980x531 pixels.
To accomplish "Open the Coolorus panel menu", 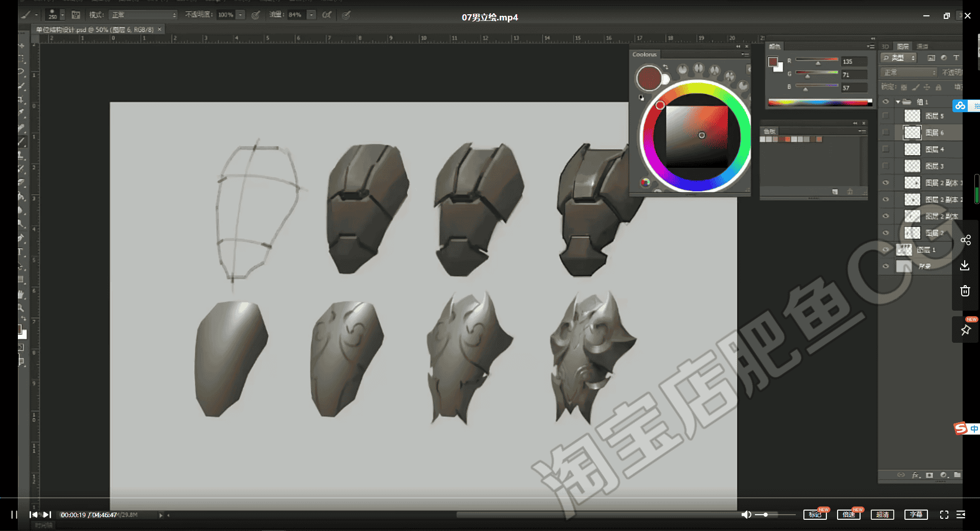I will (x=745, y=55).
